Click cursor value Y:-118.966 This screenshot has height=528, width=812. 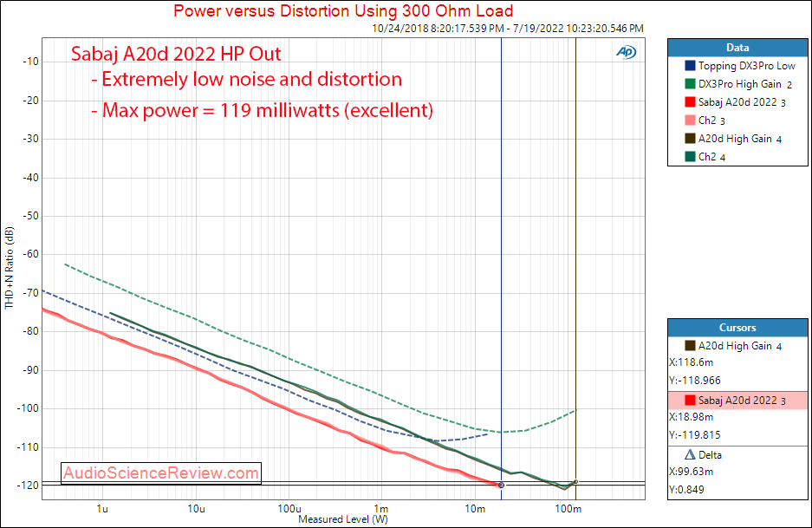click(x=694, y=381)
